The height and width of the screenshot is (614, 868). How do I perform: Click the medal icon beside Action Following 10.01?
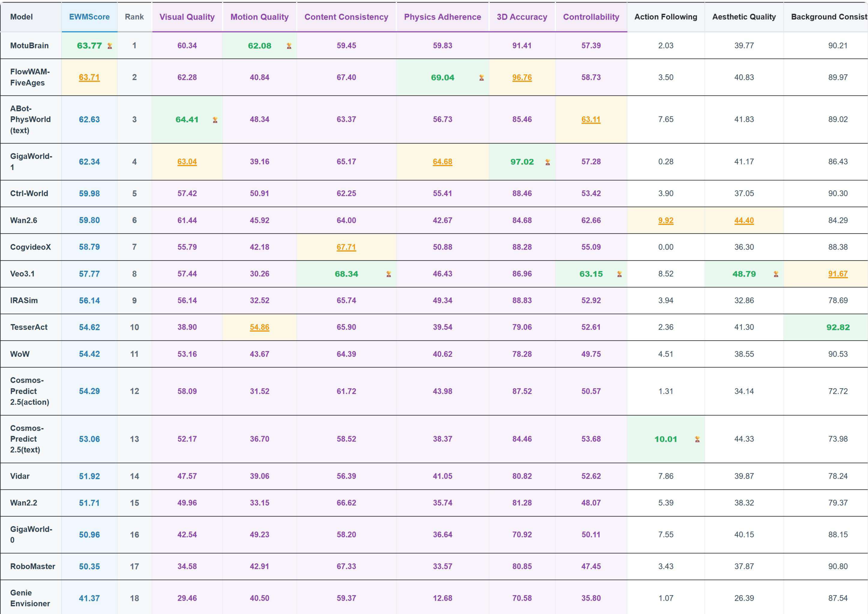click(x=697, y=439)
